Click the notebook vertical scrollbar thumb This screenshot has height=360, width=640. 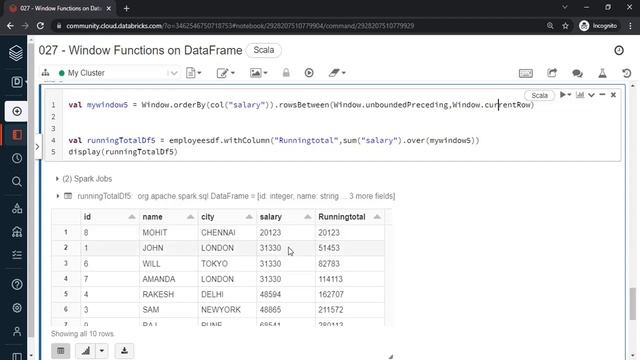tap(632, 304)
